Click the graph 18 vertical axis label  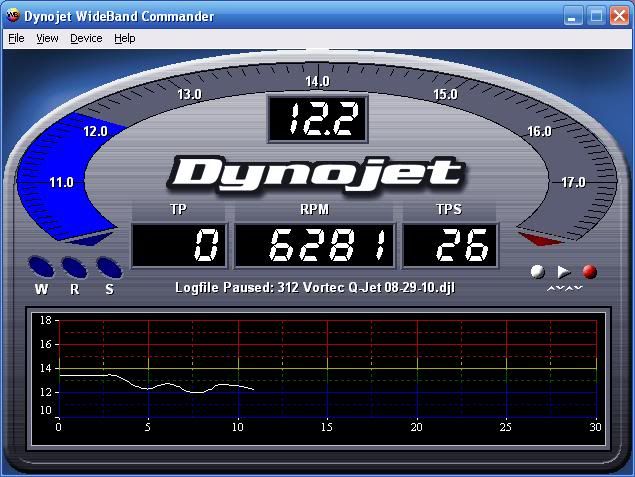tap(46, 320)
